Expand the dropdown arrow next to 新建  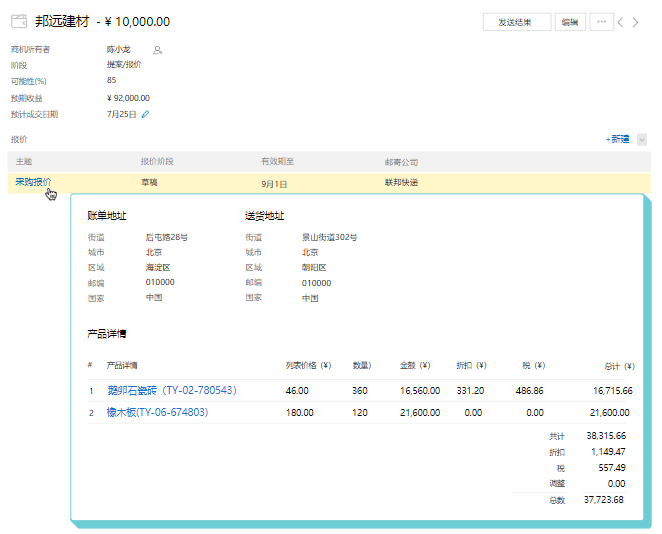(641, 140)
